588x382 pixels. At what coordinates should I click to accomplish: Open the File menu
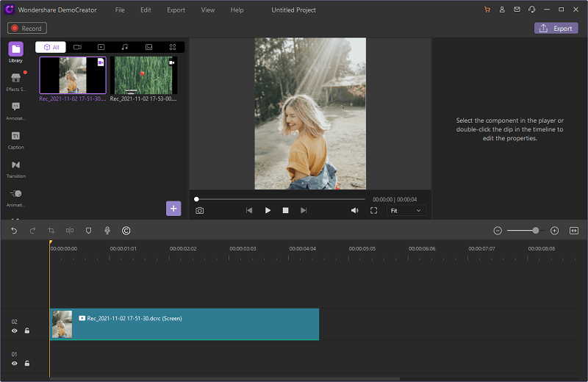click(120, 10)
